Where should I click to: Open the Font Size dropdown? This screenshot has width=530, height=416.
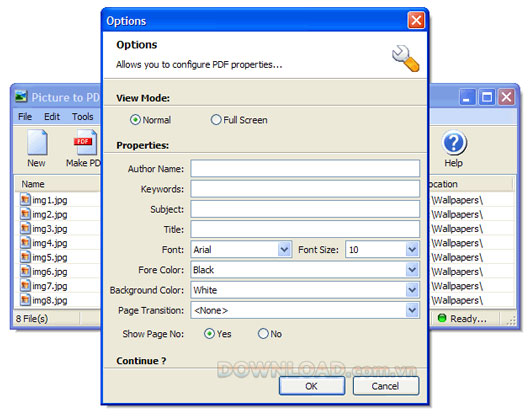pos(412,249)
